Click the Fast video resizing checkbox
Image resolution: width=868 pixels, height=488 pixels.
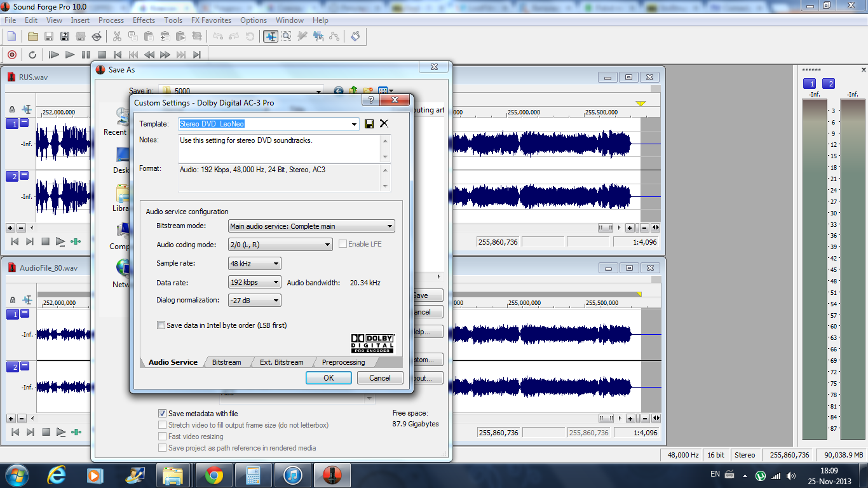(162, 437)
